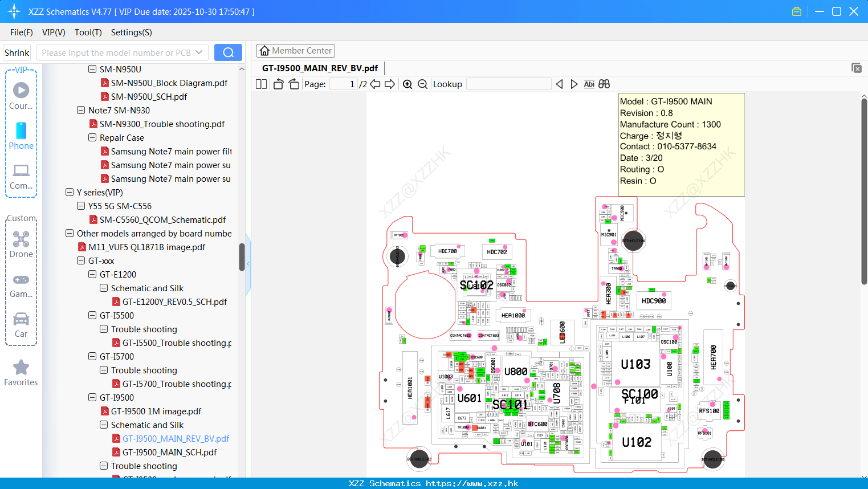Click U102 component on board
Screen dimensions: 868x489
(637, 442)
